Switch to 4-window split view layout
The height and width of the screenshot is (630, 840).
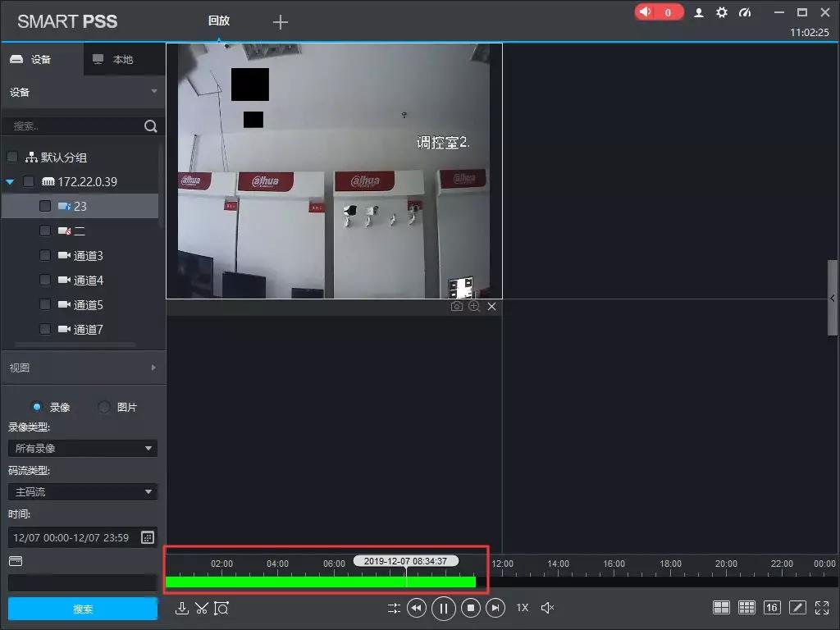click(x=721, y=607)
